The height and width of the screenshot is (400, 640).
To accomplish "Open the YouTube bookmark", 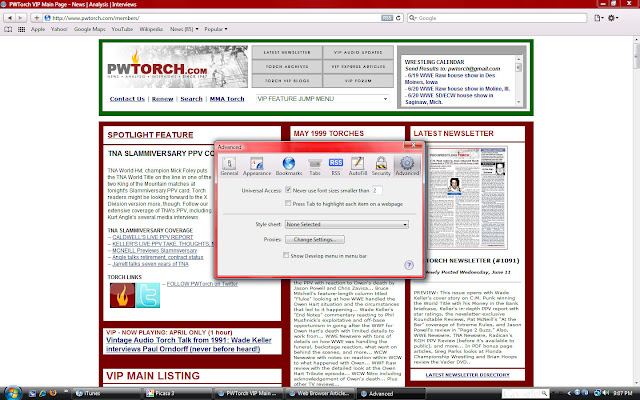I will tap(122, 29).
